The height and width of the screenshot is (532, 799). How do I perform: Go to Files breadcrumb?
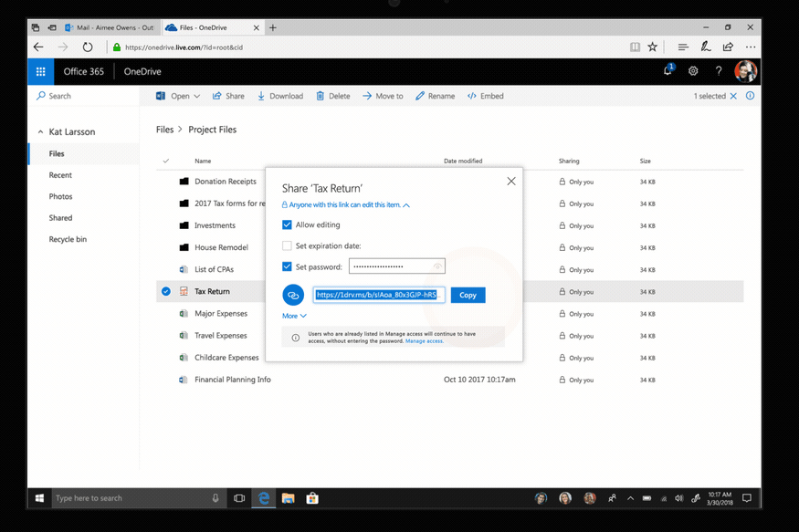pos(164,130)
